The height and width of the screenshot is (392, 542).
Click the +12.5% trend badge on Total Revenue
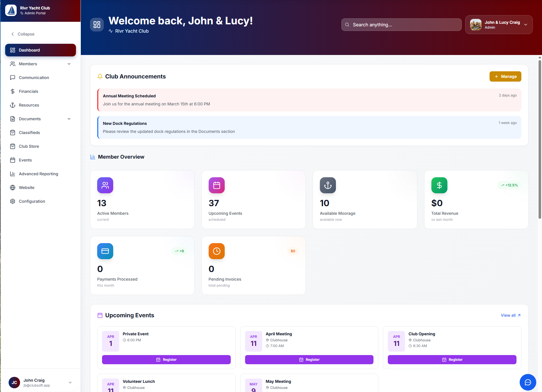[509, 185]
